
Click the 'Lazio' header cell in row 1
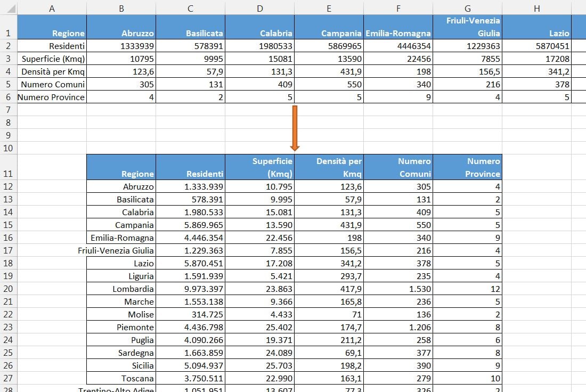click(x=536, y=27)
